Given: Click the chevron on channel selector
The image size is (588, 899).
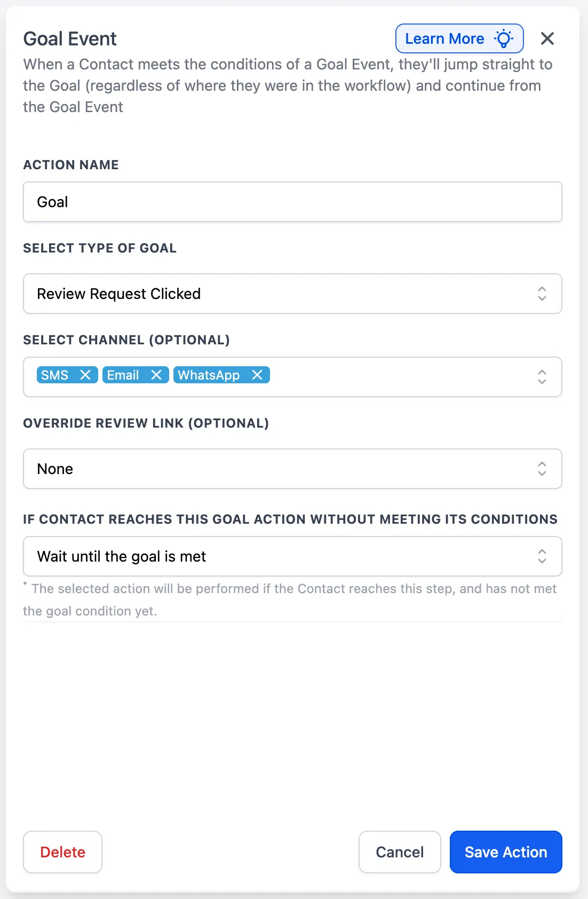Looking at the screenshot, I should pos(542,377).
